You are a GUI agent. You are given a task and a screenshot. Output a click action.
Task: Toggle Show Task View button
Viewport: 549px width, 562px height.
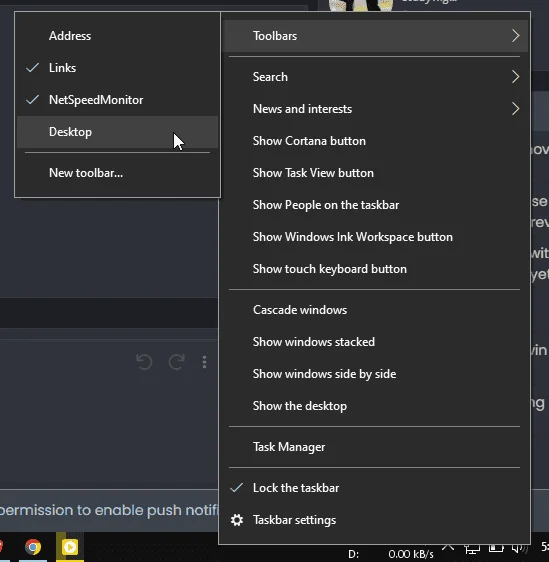pos(374,173)
